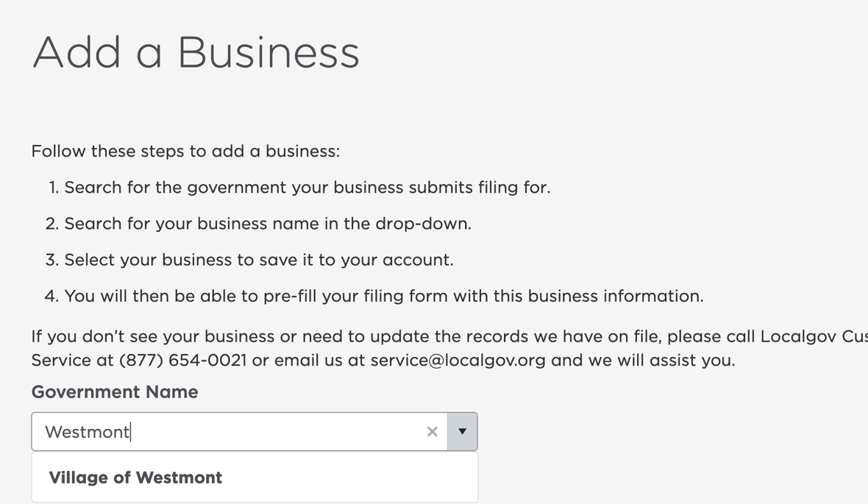The width and height of the screenshot is (868, 504).
Task: Choose Village of Westmont to save the business
Action: (x=135, y=478)
